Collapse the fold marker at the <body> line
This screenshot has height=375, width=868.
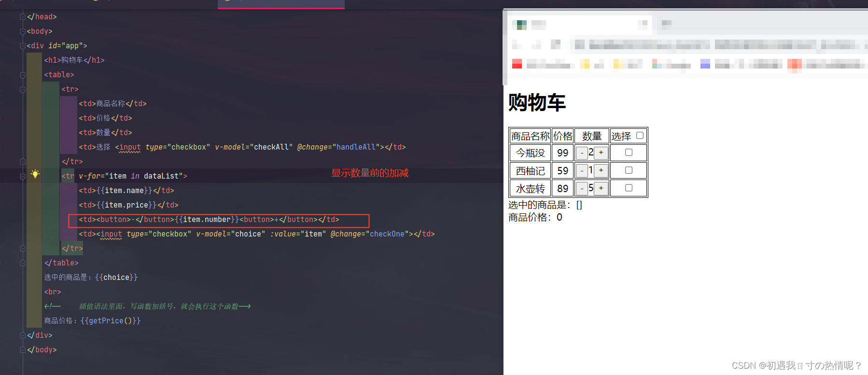[x=23, y=31]
